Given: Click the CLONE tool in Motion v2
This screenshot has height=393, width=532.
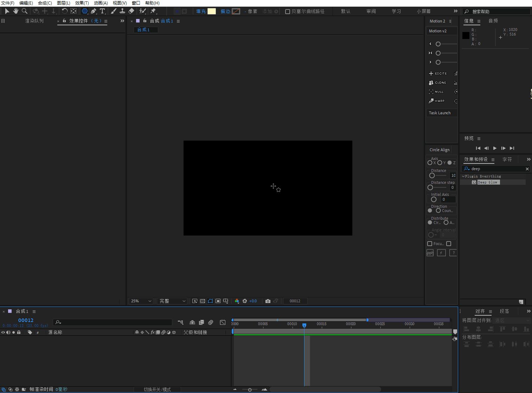Looking at the screenshot, I should [x=438, y=83].
